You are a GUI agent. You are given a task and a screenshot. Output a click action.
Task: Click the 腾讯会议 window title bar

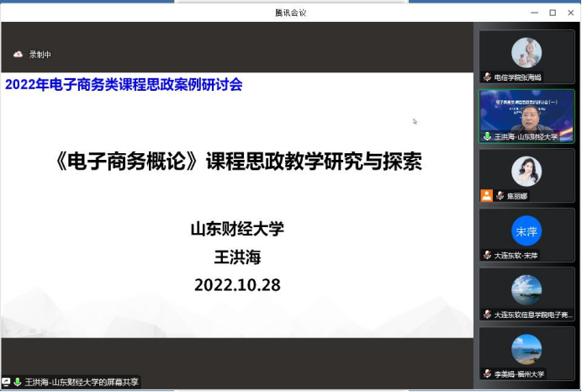(x=290, y=12)
